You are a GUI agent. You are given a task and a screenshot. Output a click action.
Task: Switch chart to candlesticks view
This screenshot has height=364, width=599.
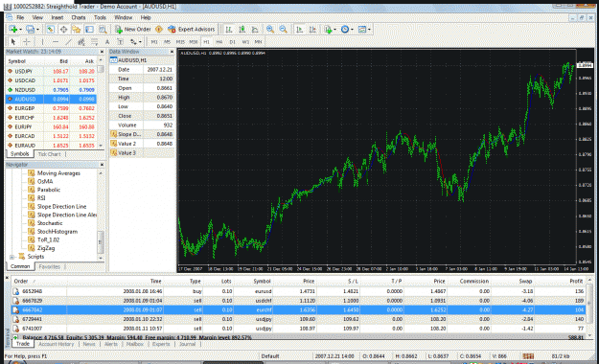point(242,29)
